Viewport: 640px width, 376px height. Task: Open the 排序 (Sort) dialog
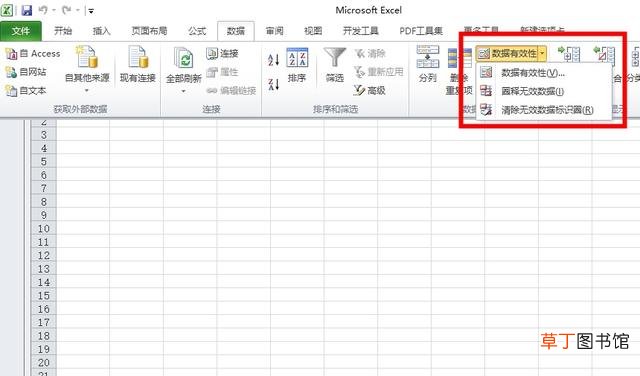[297, 65]
